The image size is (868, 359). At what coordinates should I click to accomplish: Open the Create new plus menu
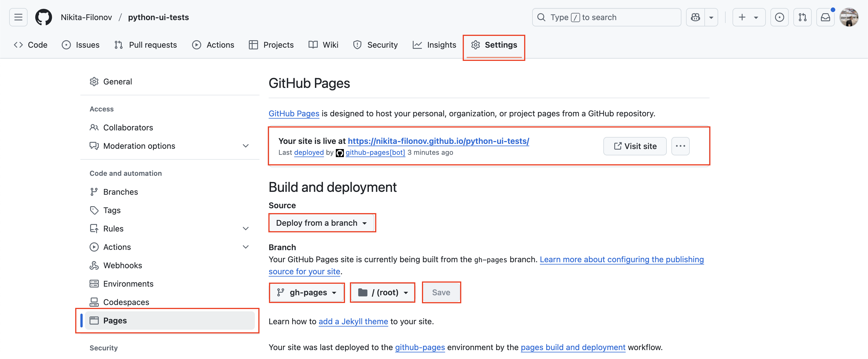749,17
